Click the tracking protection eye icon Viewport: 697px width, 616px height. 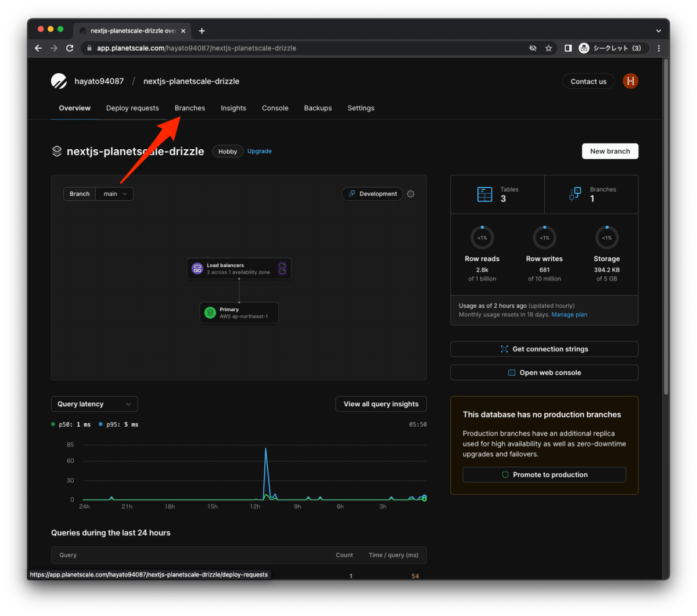click(x=533, y=48)
